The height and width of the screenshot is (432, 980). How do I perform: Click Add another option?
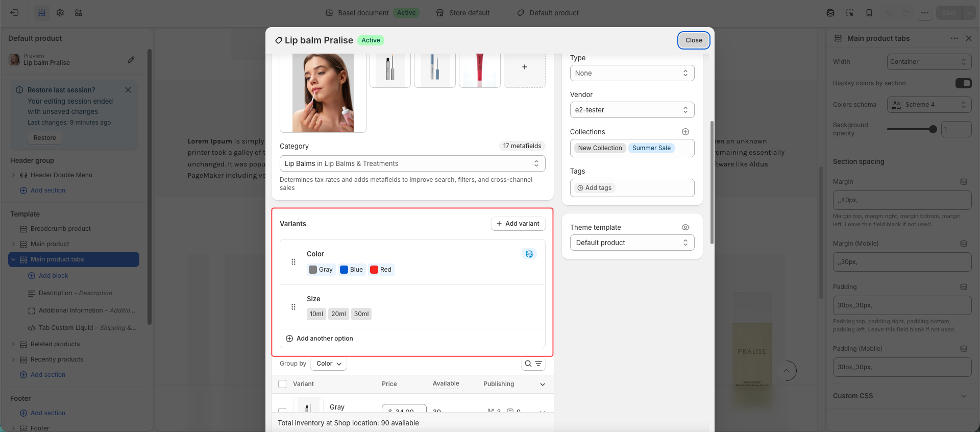pyautogui.click(x=320, y=339)
